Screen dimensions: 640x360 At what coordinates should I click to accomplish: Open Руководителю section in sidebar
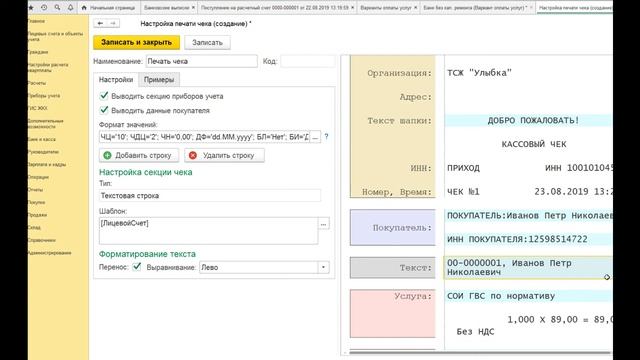(44, 152)
